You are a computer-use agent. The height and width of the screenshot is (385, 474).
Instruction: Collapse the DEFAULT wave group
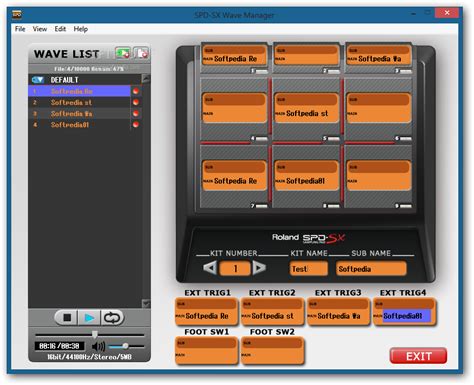click(x=38, y=80)
